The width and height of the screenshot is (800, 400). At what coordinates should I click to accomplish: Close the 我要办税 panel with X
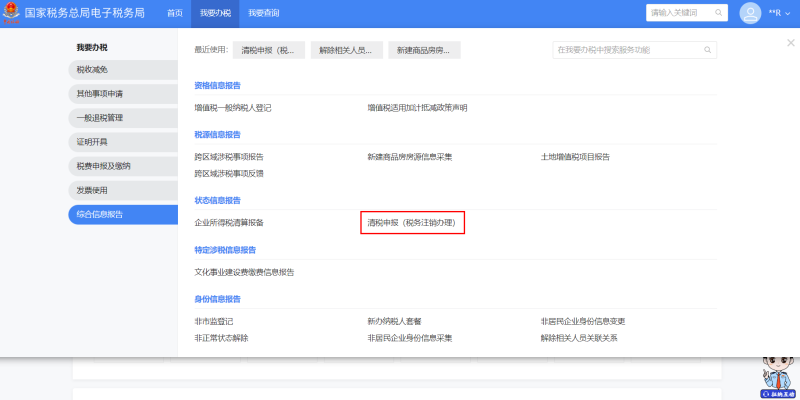click(790, 43)
